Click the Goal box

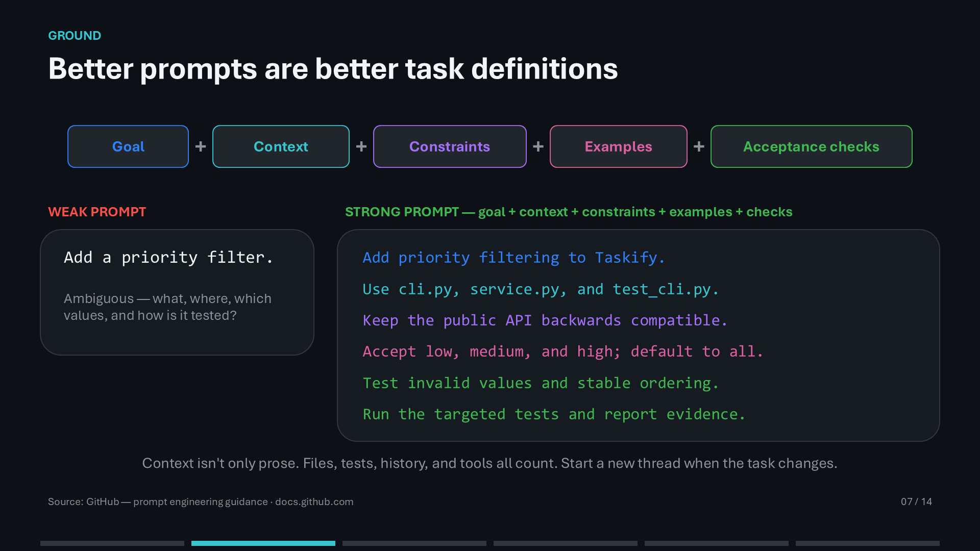pos(128,146)
